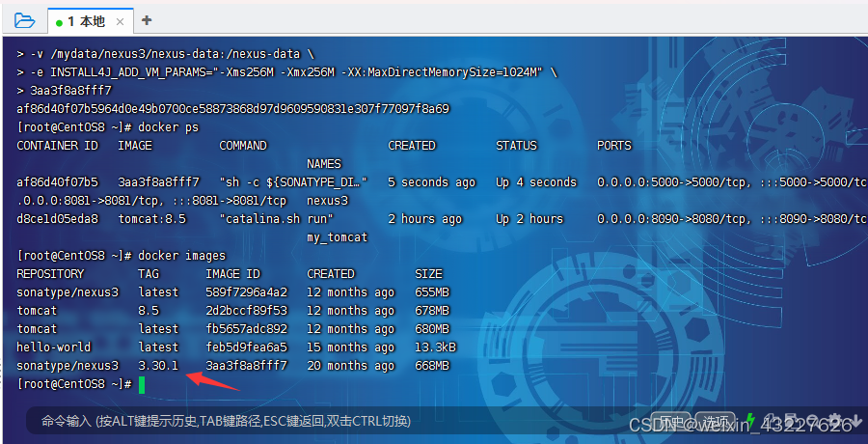Click the /mydata/nexus3/nexus-data volume line

pos(166,54)
